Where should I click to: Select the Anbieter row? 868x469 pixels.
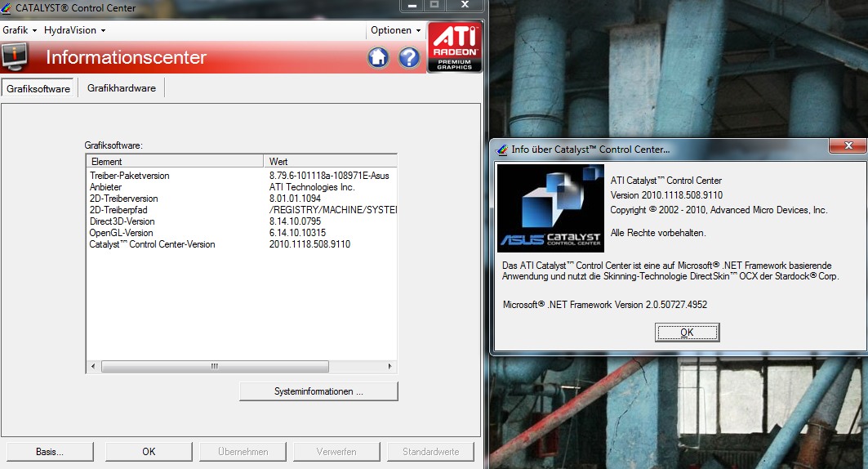point(242,187)
